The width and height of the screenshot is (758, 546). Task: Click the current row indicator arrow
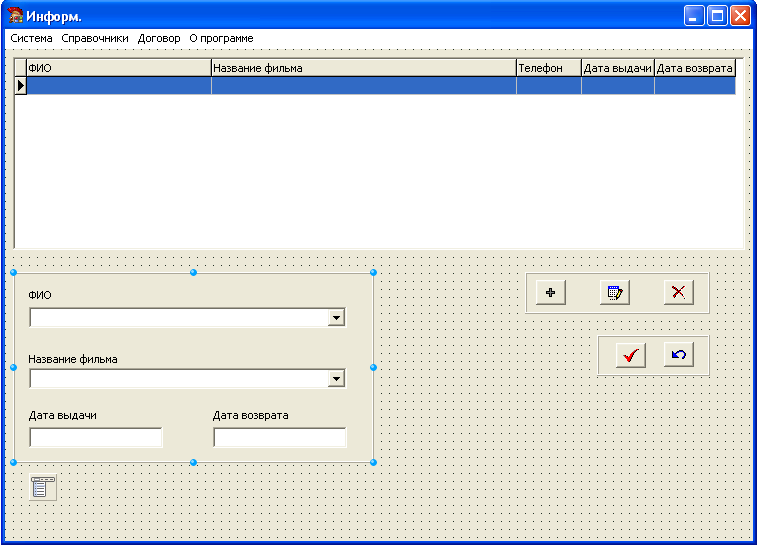point(20,86)
